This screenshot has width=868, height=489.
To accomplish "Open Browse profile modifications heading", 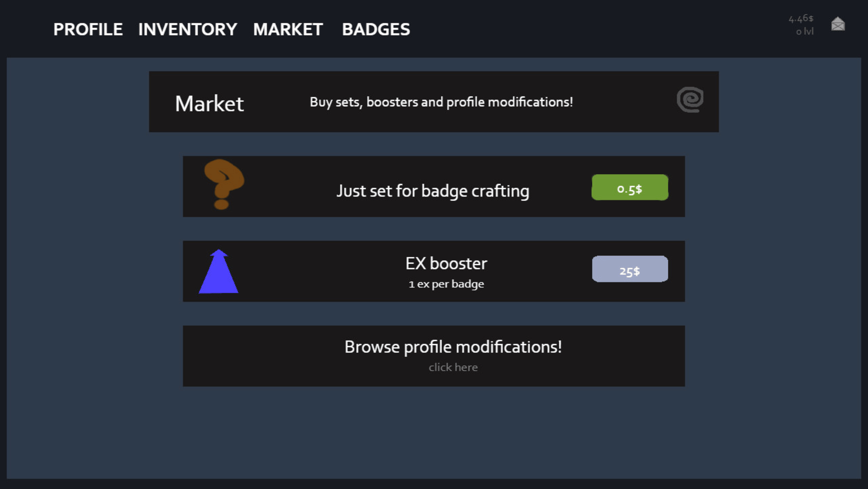I will (x=453, y=347).
